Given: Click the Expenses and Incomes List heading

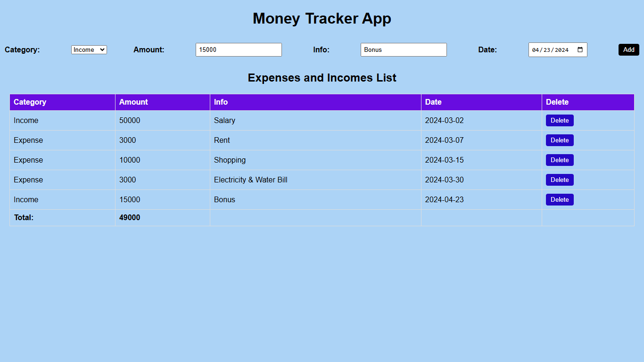Looking at the screenshot, I should [x=322, y=78].
